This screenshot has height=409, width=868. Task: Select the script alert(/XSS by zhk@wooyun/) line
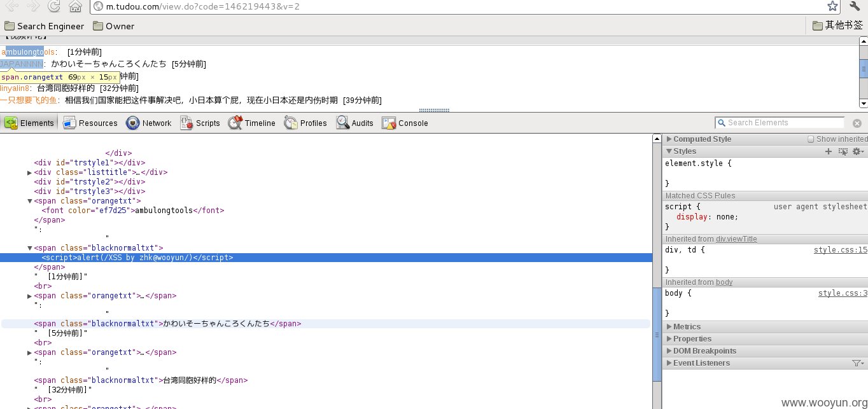click(326, 258)
